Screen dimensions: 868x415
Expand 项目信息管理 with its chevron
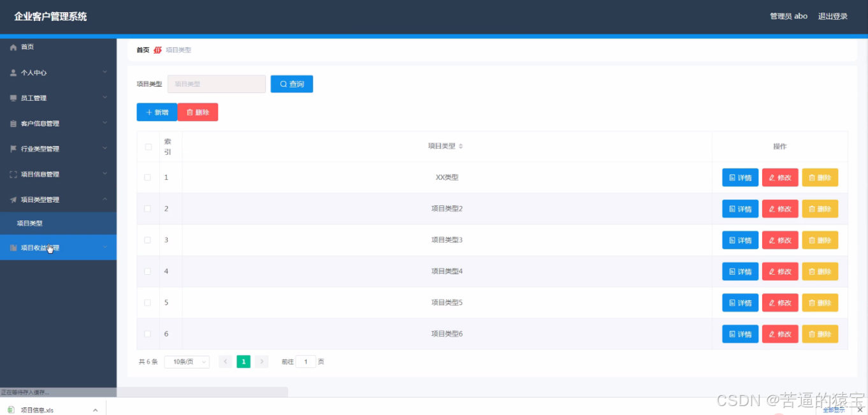(x=105, y=173)
